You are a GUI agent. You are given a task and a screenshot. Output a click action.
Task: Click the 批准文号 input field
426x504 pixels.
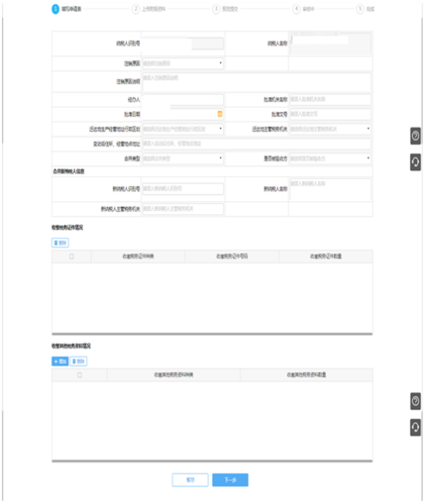pos(331,114)
